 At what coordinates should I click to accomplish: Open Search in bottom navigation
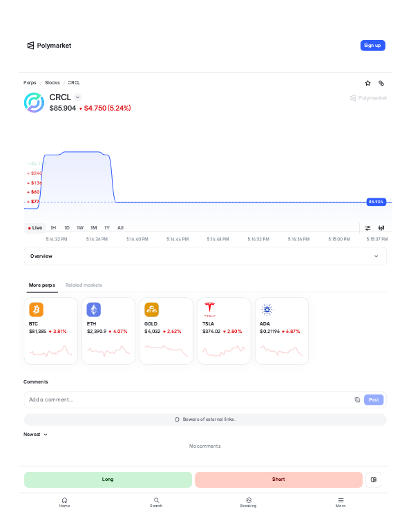pos(156,502)
